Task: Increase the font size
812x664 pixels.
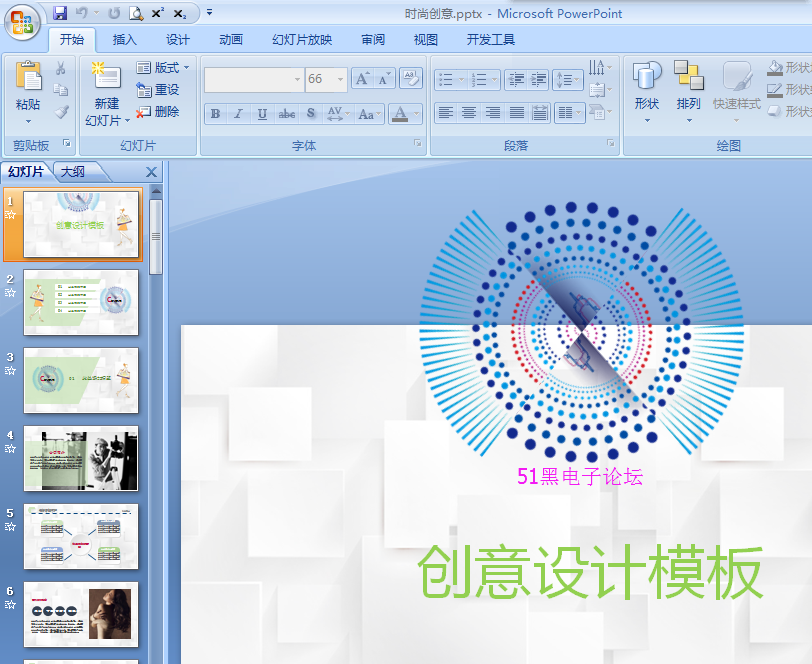Action: click(x=361, y=79)
